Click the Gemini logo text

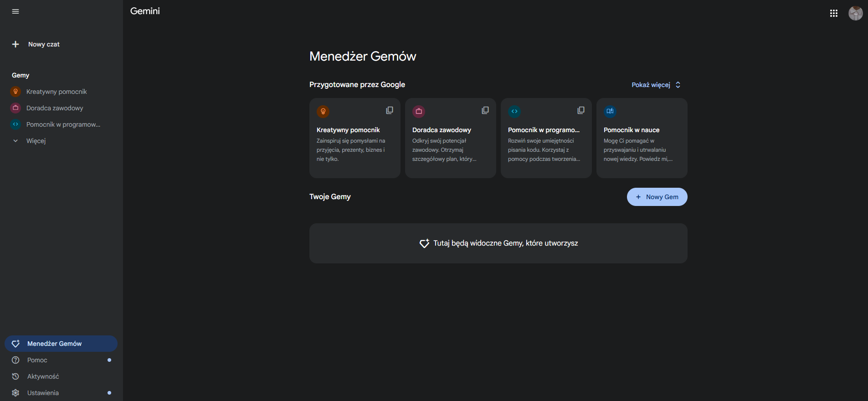145,11
